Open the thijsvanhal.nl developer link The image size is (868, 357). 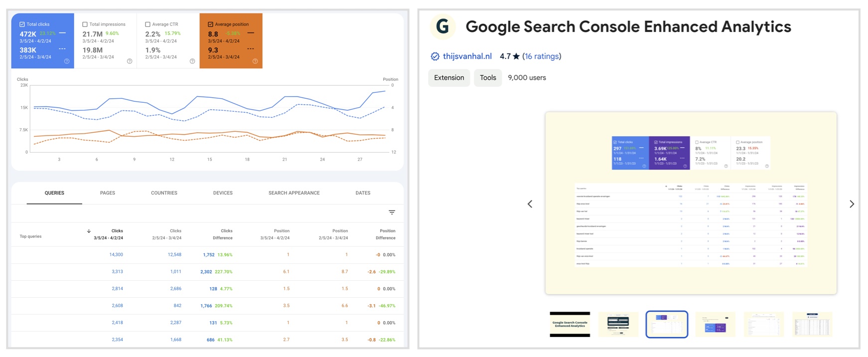(x=467, y=56)
